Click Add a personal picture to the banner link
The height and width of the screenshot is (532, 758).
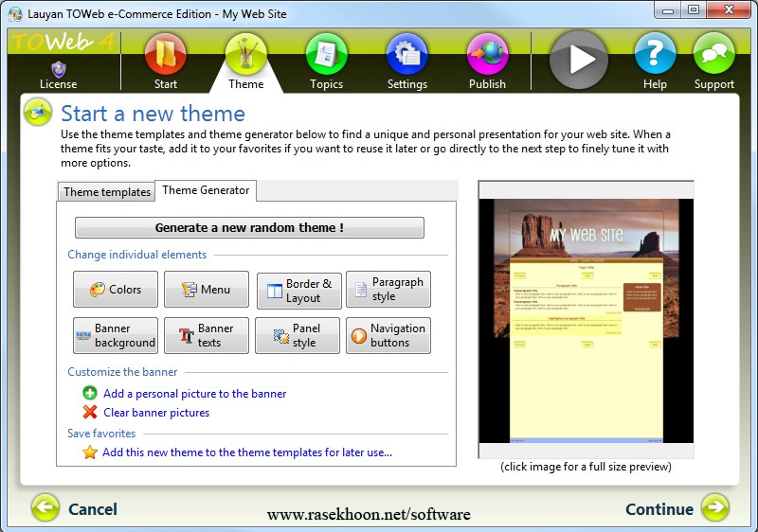pos(195,394)
